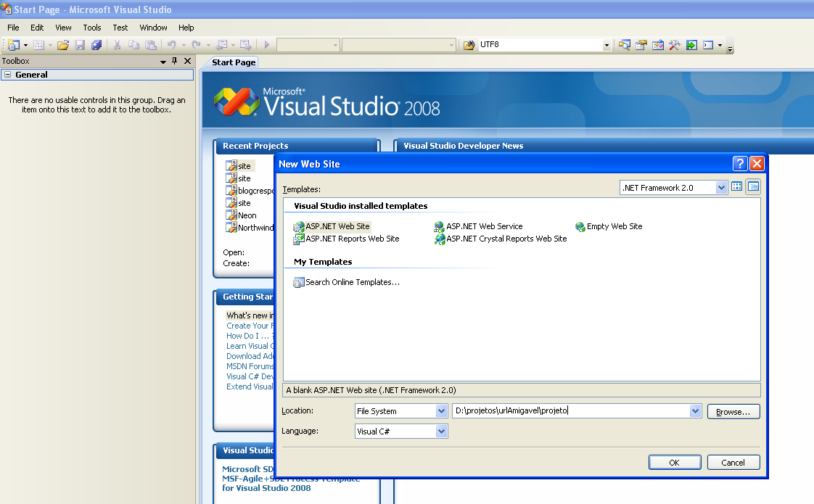
Task: Click the Save All toolbar icon
Action: (96, 45)
